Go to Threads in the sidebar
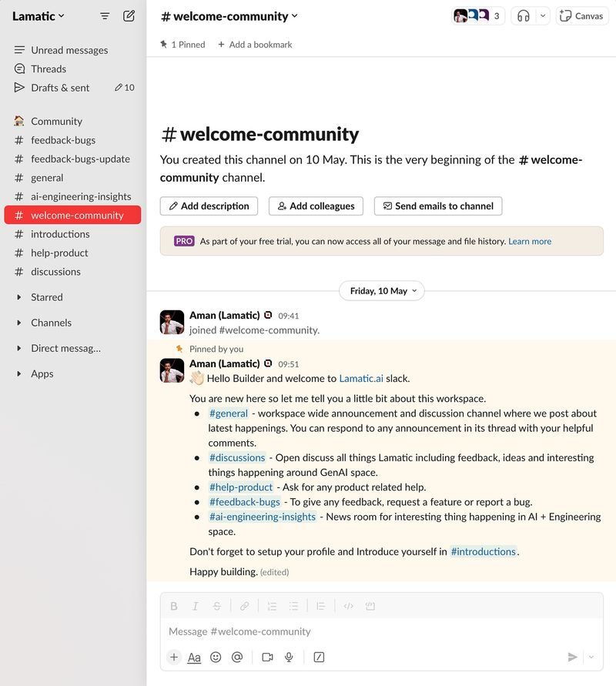616x686 pixels. coord(49,69)
